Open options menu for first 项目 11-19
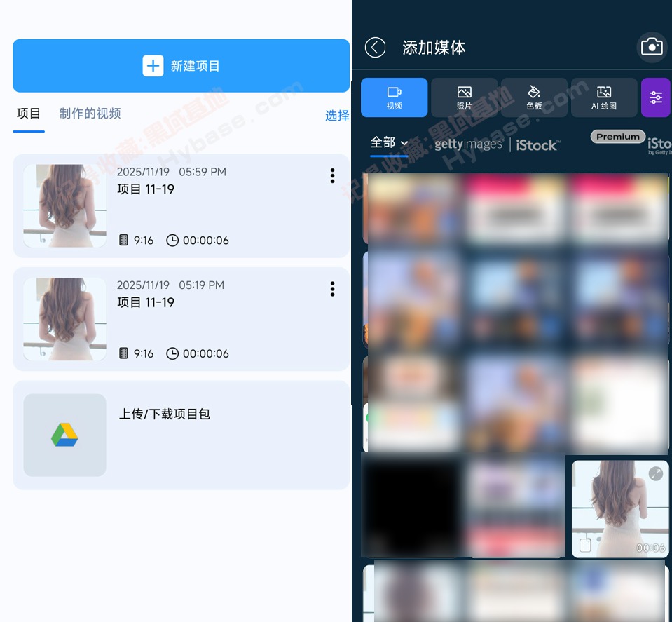Viewport: 672px width, 622px height. [332, 175]
